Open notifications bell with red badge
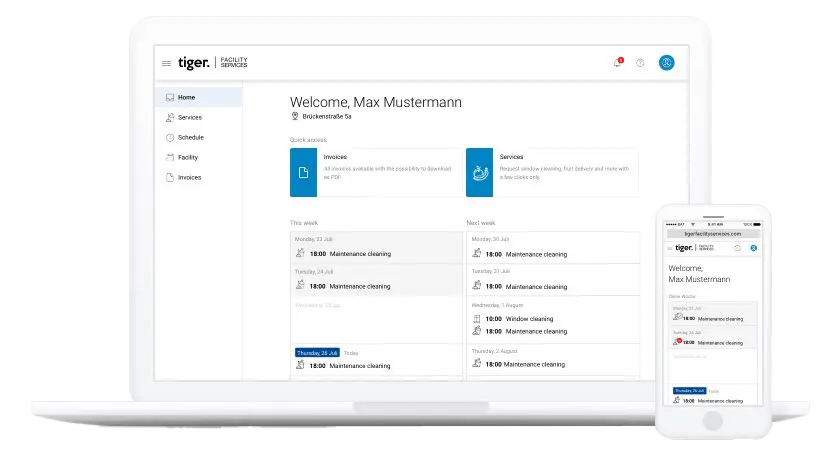This screenshot has height=460, width=840. [617, 63]
